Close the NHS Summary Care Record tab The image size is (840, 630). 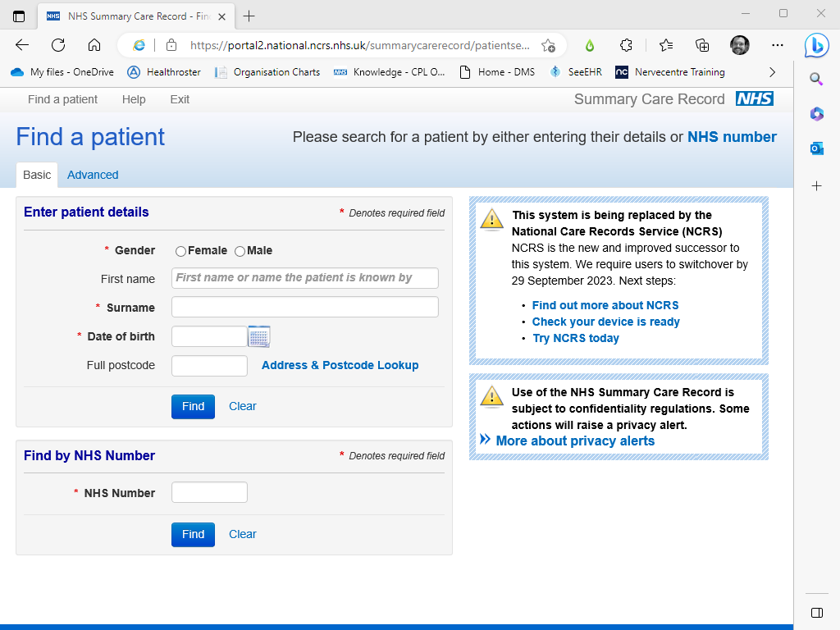point(221,16)
